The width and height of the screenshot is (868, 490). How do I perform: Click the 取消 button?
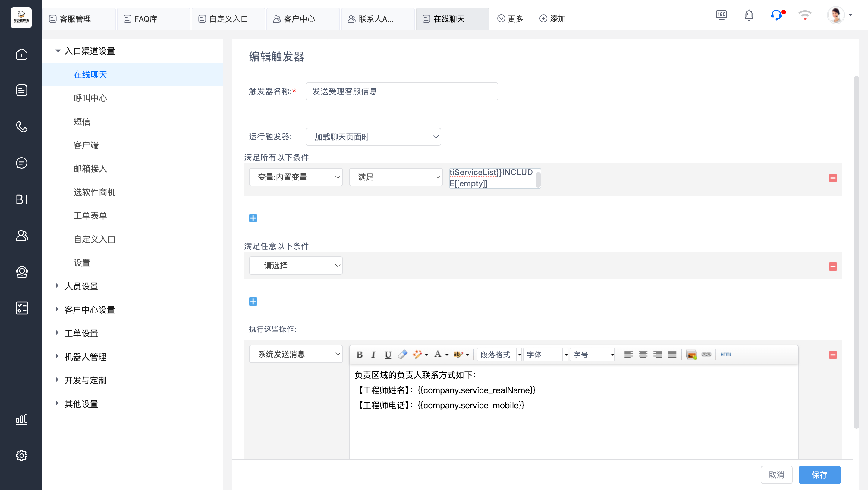pyautogui.click(x=776, y=475)
